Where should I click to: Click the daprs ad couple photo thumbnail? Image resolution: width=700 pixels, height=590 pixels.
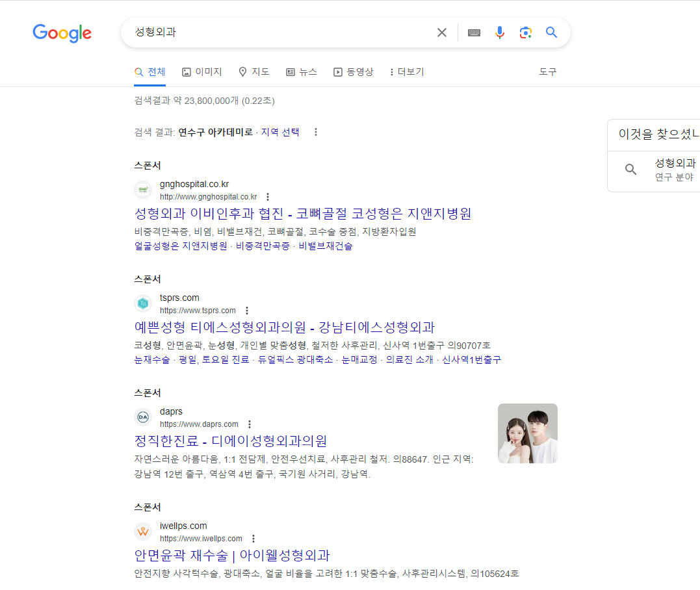click(528, 433)
